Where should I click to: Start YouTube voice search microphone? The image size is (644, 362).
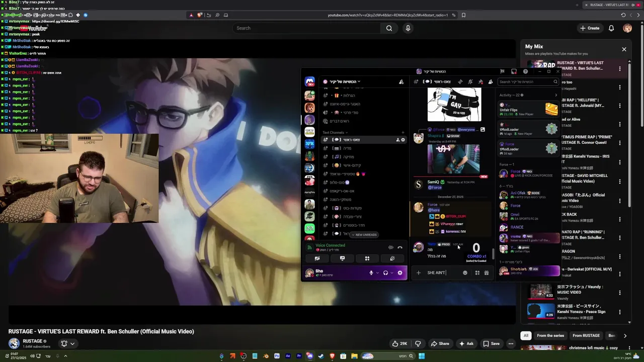click(x=408, y=28)
